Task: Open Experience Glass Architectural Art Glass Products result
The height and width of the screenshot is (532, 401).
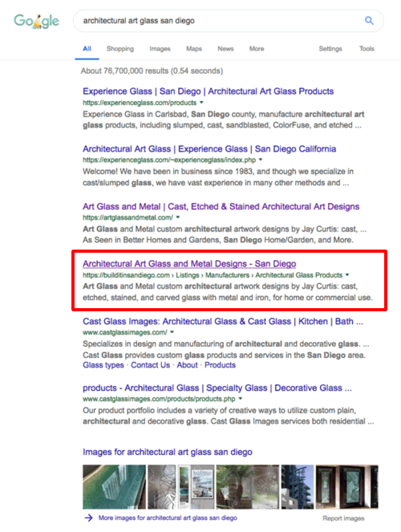Action: [x=209, y=91]
